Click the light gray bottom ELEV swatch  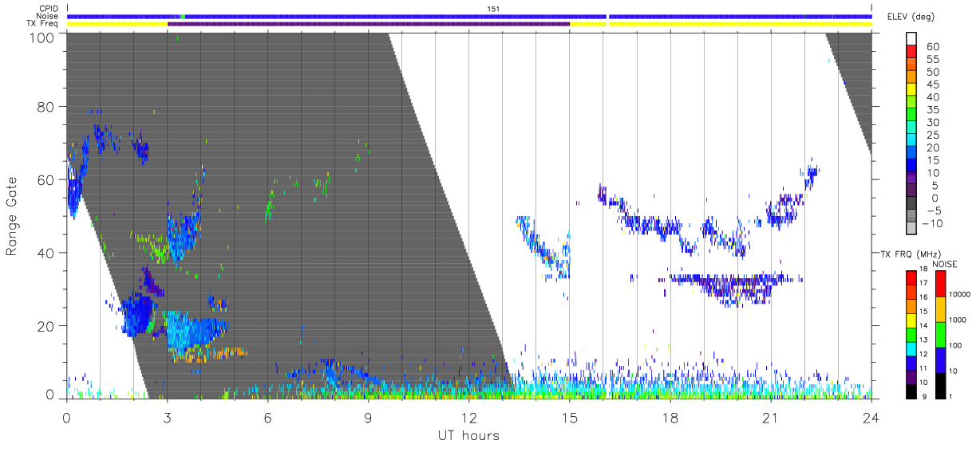tap(911, 229)
